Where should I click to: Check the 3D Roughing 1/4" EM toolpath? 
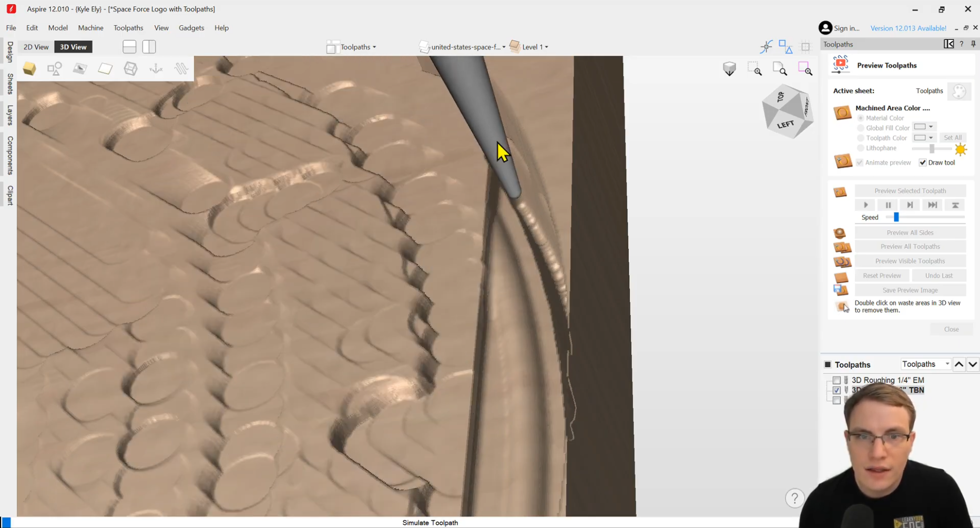[x=836, y=380]
